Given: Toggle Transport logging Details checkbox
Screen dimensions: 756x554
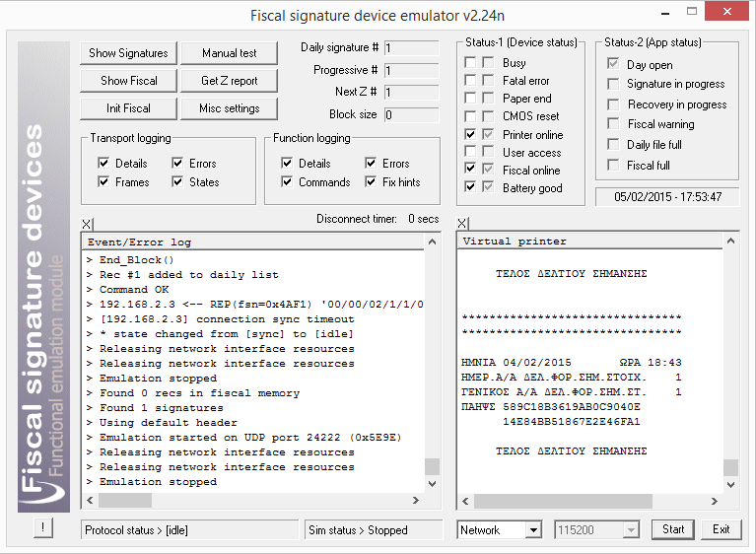Looking at the screenshot, I should [x=103, y=163].
